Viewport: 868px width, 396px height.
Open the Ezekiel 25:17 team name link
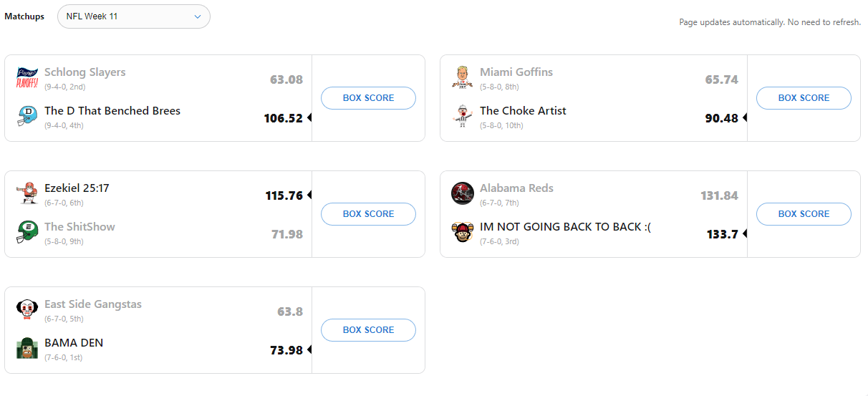(x=77, y=188)
